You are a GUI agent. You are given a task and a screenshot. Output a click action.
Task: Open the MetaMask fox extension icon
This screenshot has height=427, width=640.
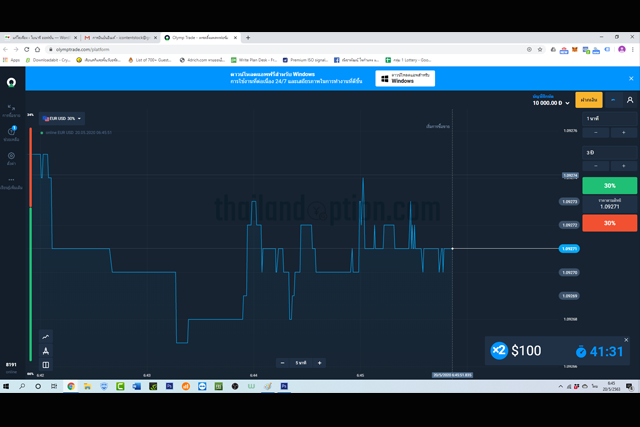(575, 49)
